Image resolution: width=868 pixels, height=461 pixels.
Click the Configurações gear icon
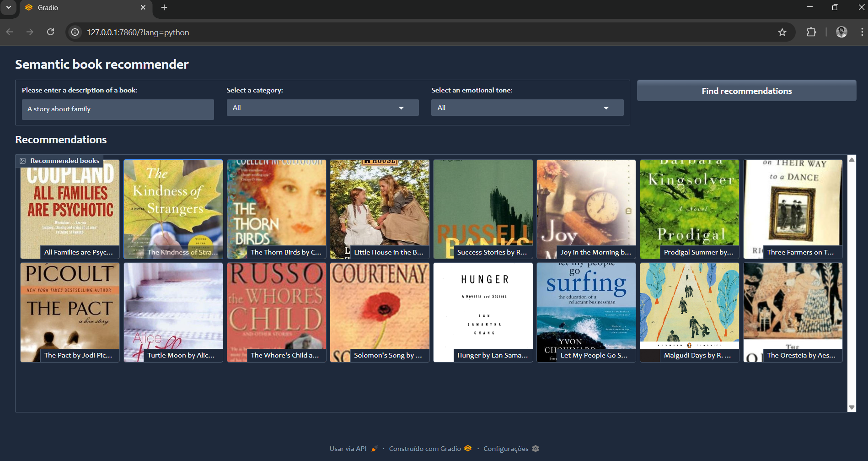click(536, 449)
